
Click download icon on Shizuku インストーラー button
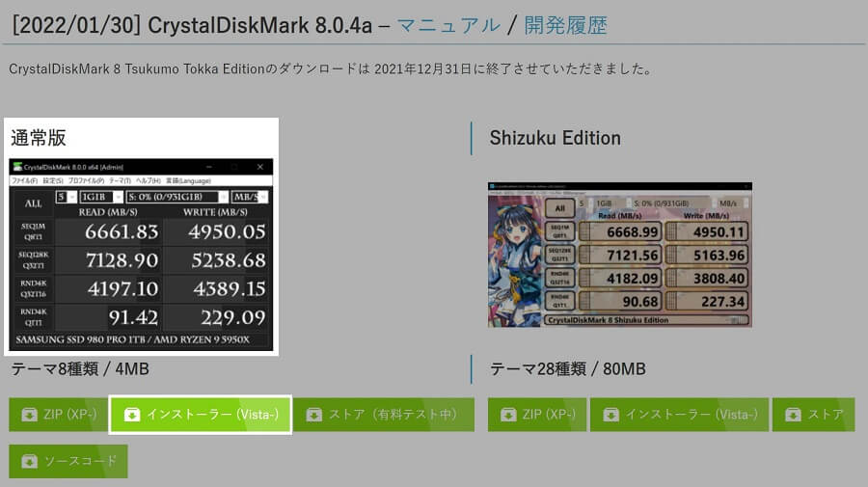tap(611, 415)
